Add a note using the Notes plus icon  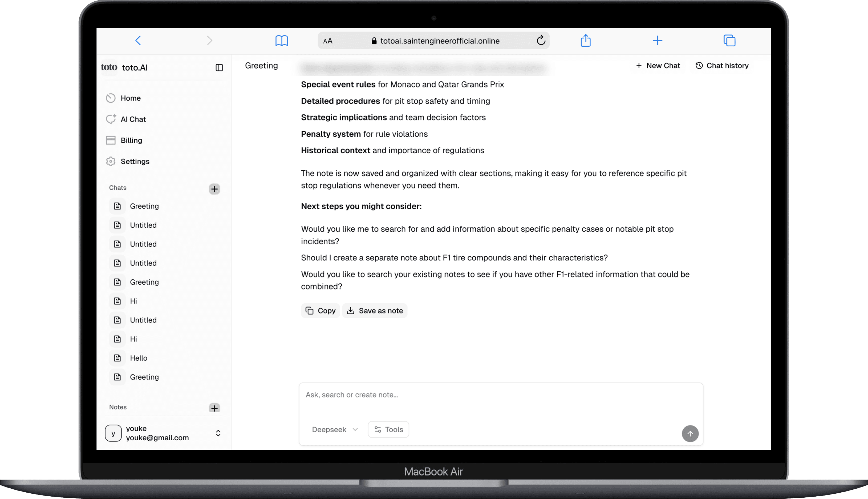click(x=214, y=408)
